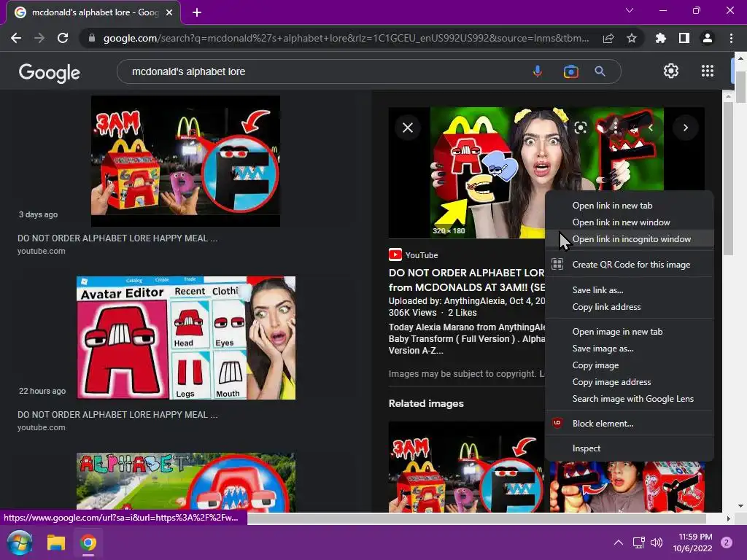Open the Google apps grid
Viewport: 747px width, 560px height.
click(708, 71)
